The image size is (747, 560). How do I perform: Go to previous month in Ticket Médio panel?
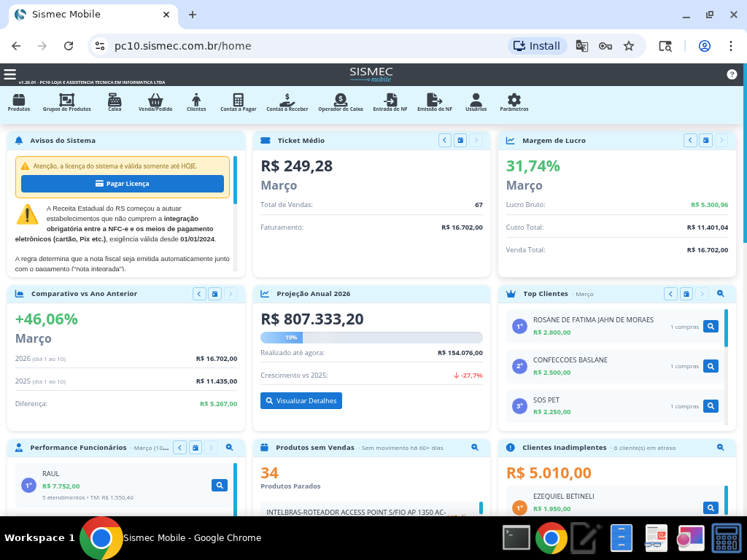[x=444, y=140]
